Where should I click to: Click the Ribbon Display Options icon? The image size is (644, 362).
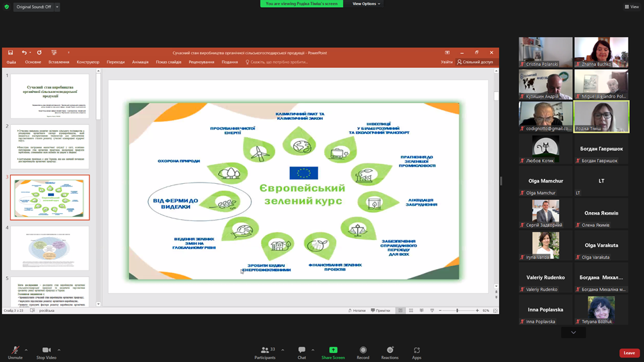447,53
